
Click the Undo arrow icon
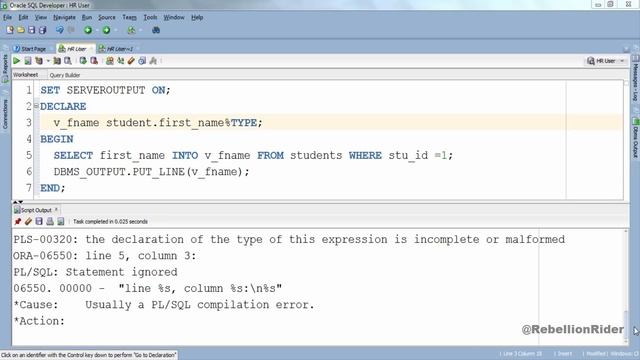[x=60, y=30]
